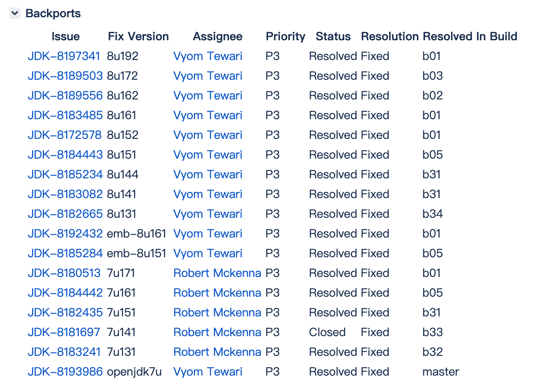Sort the table by Priority column

click(x=285, y=36)
